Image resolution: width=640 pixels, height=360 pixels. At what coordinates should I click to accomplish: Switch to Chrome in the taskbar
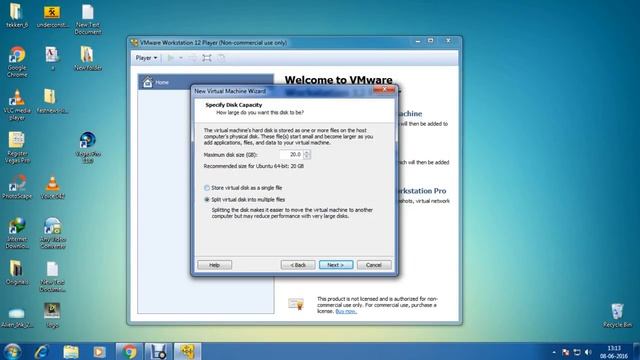click(x=129, y=351)
